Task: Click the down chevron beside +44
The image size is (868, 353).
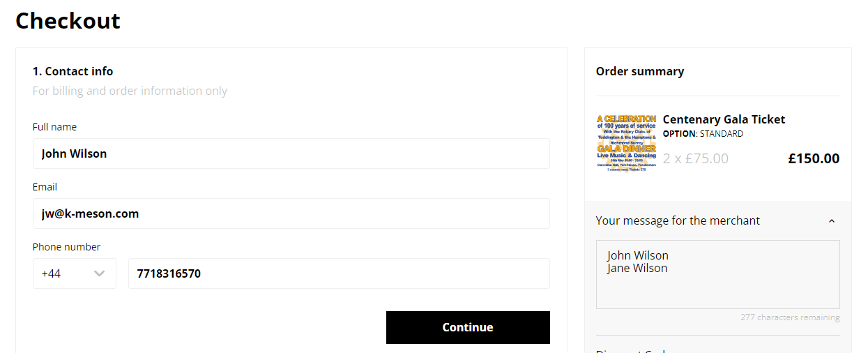Action: click(100, 273)
